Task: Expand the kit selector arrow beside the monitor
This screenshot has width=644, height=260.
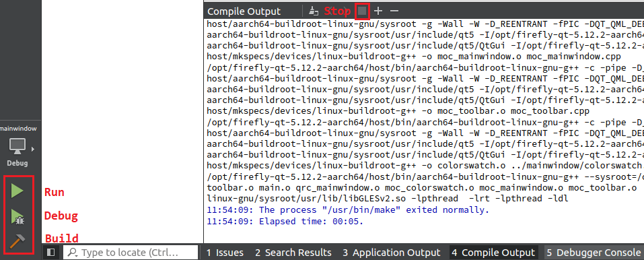Action: [33, 149]
